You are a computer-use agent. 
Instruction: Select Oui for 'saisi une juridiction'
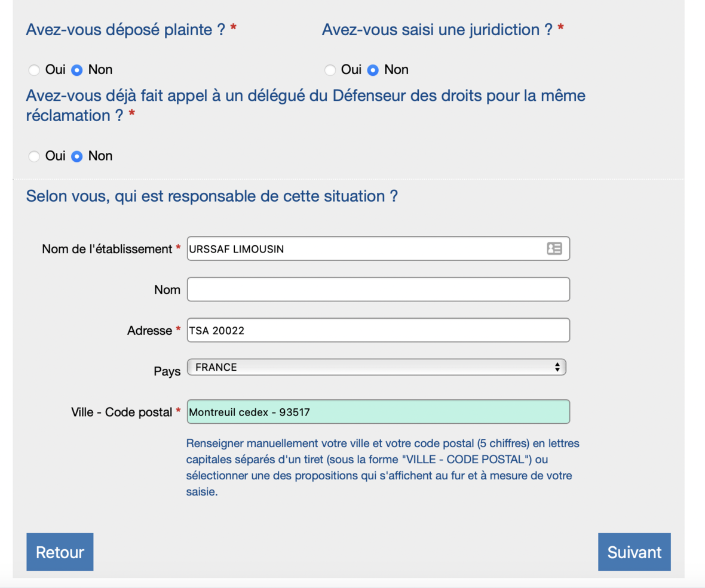click(x=330, y=70)
